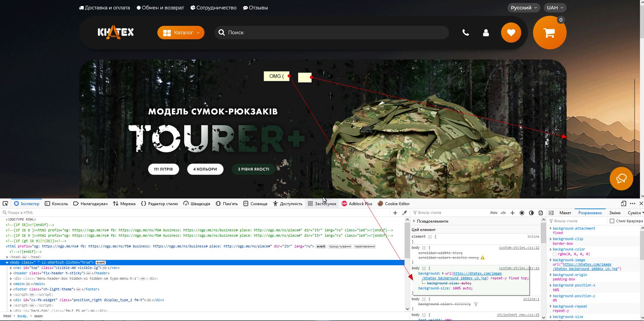
Task: Click the background-size value 100% auto
Action: [461, 288]
